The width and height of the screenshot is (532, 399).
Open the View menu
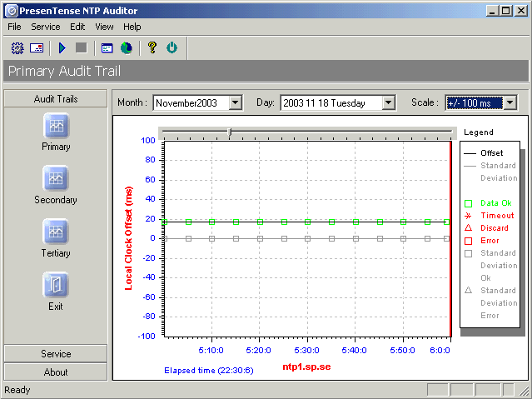pyautogui.click(x=104, y=27)
